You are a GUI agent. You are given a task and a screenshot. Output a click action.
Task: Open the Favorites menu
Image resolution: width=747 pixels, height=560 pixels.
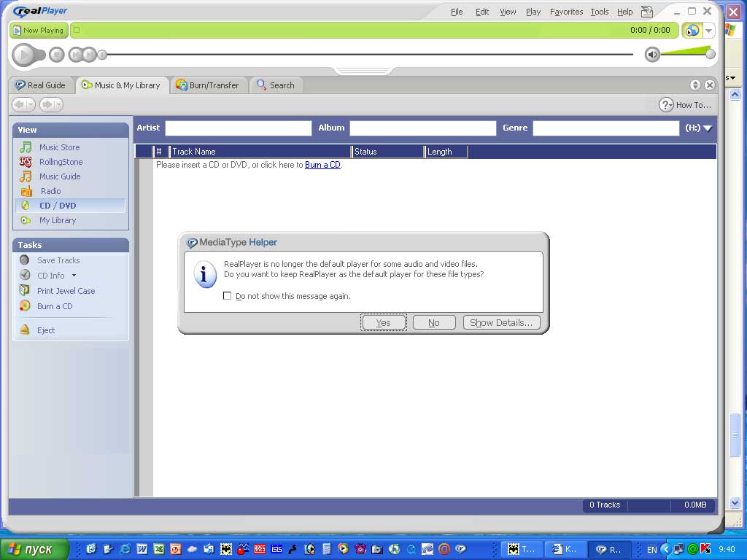pos(566,12)
